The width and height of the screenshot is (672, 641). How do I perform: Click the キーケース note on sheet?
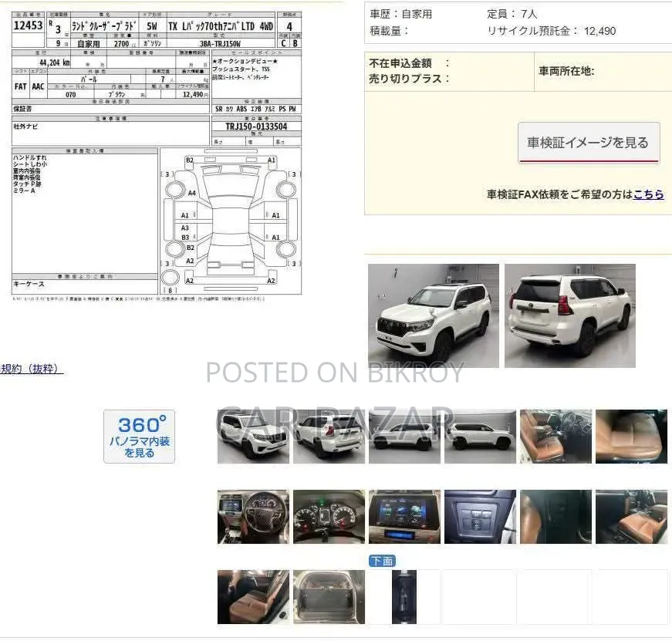[x=29, y=284]
